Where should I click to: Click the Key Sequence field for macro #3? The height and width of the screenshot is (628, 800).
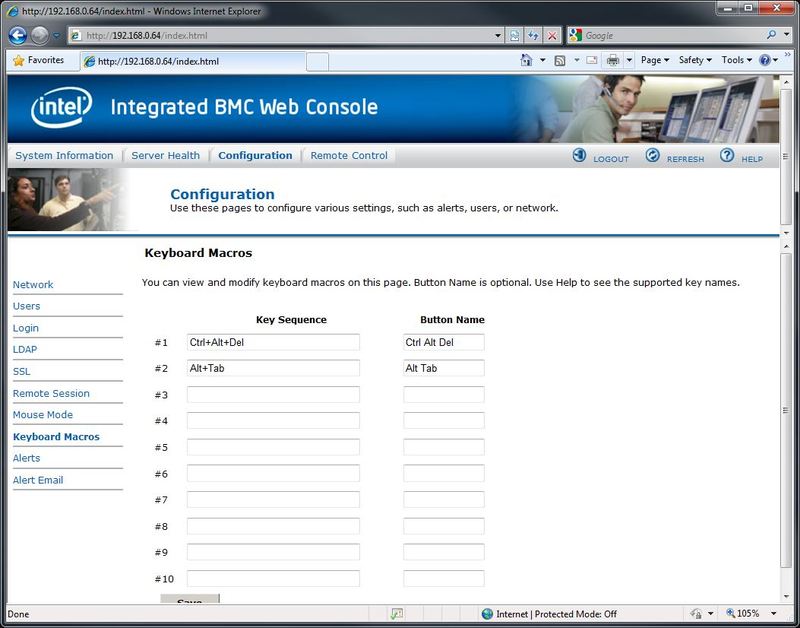coord(273,395)
